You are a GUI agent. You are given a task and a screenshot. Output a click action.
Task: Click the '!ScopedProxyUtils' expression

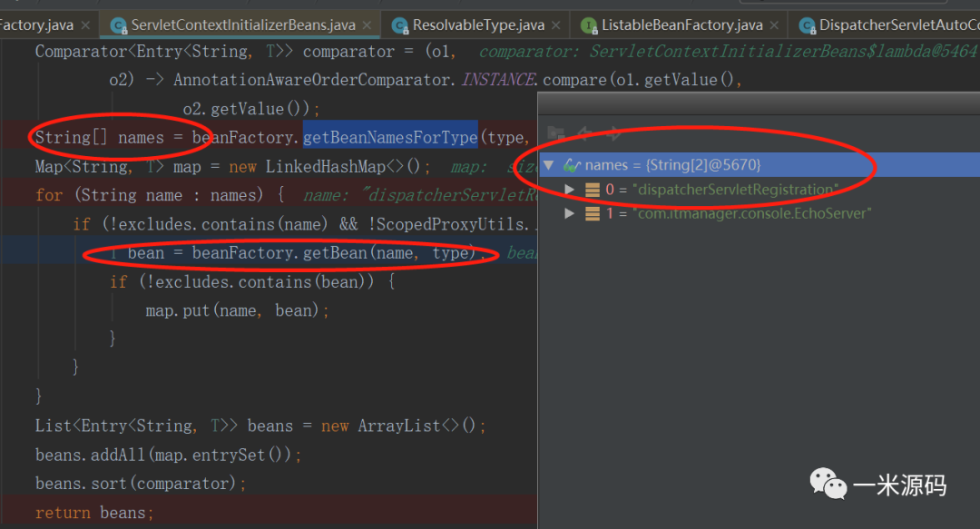(x=446, y=224)
